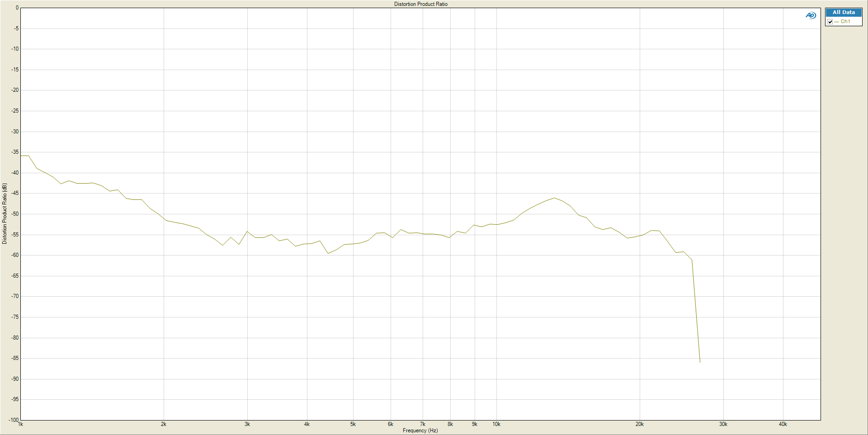
Task: Click the 30k frequency axis tick
Action: (723, 424)
